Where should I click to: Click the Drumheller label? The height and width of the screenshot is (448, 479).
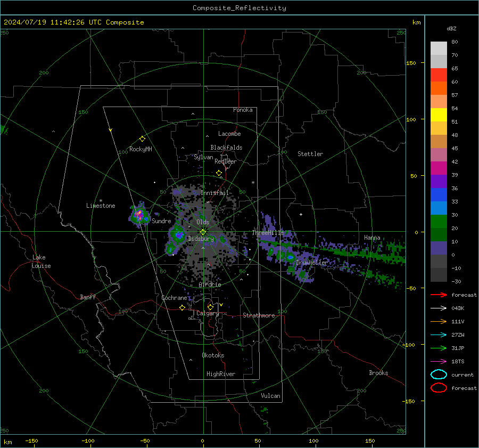(311, 263)
